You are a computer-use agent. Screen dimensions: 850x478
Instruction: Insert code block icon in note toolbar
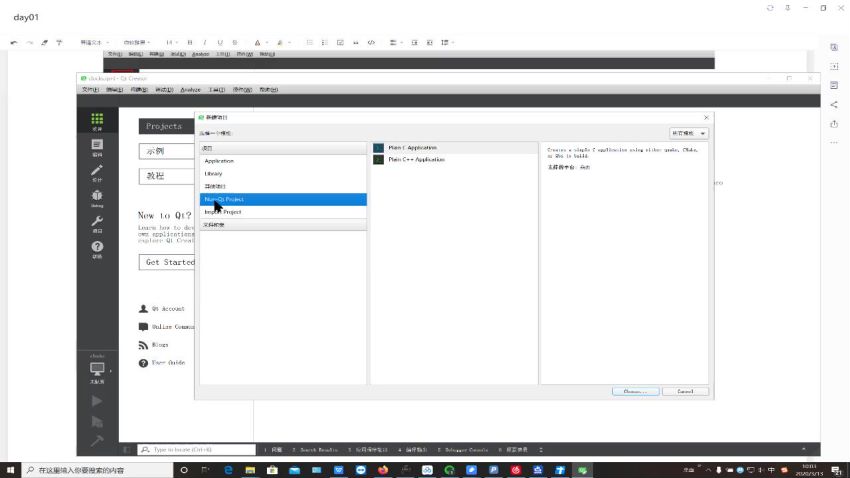point(371,42)
